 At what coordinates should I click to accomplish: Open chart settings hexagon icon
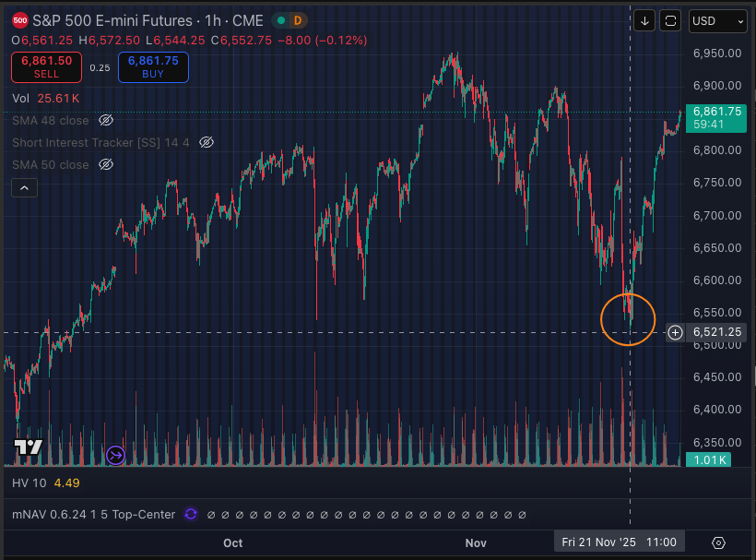(718, 542)
